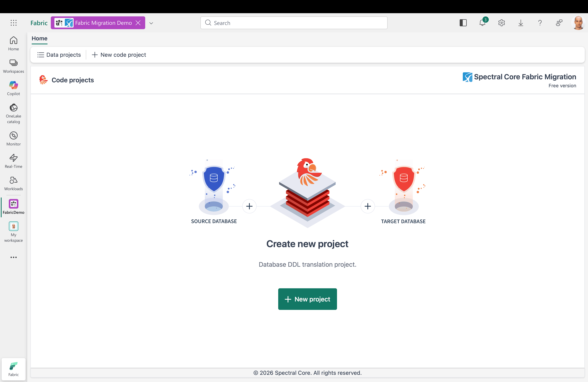The height and width of the screenshot is (382, 588).
Task: Open notifications bell with badge
Action: [x=482, y=23]
